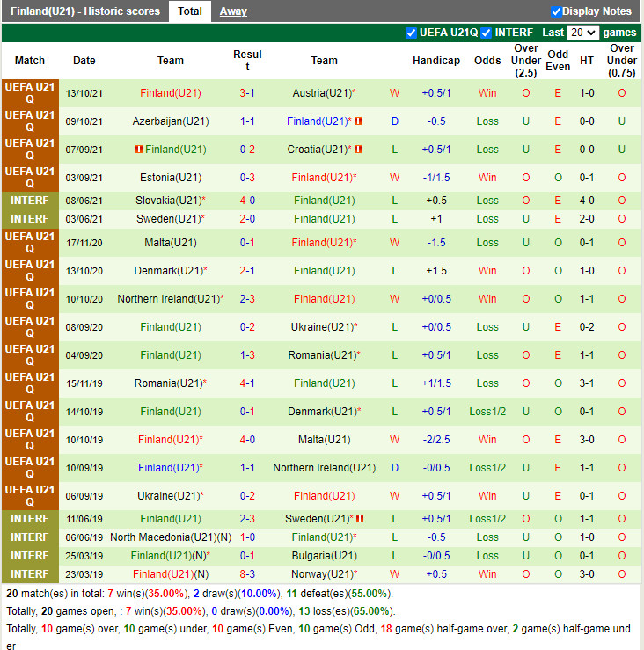The height and width of the screenshot is (650, 644).
Task: Click the 4-0 result against Malta(U21)
Action: [x=247, y=440]
